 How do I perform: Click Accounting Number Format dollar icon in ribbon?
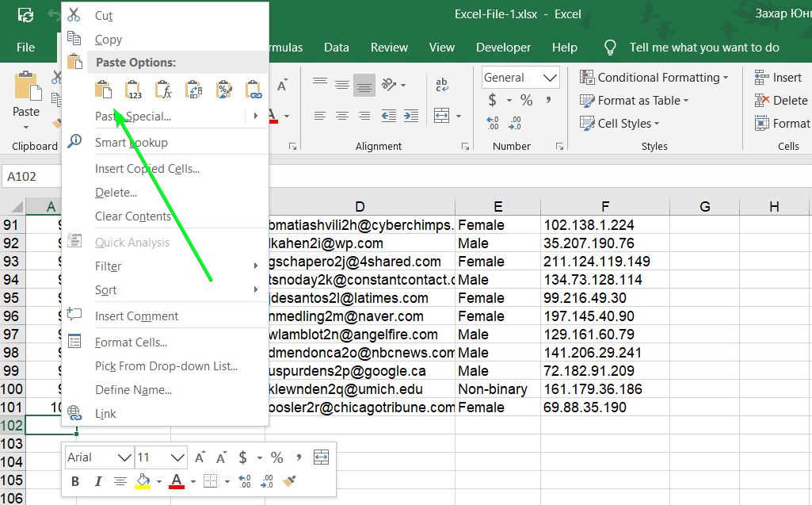(x=493, y=100)
